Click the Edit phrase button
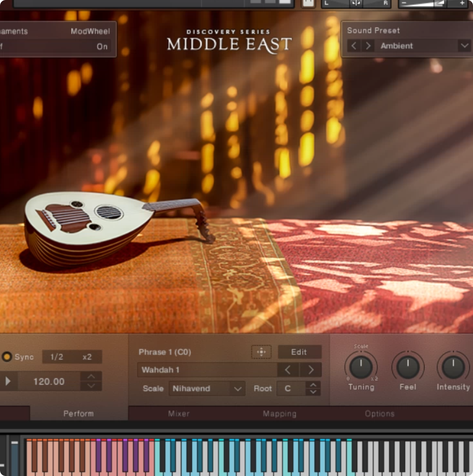 coord(299,352)
